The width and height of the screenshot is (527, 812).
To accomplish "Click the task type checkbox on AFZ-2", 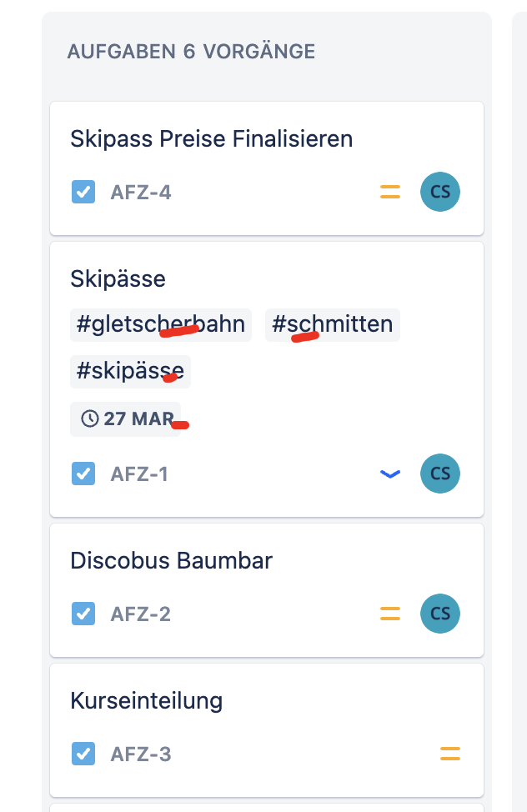I will [x=83, y=614].
